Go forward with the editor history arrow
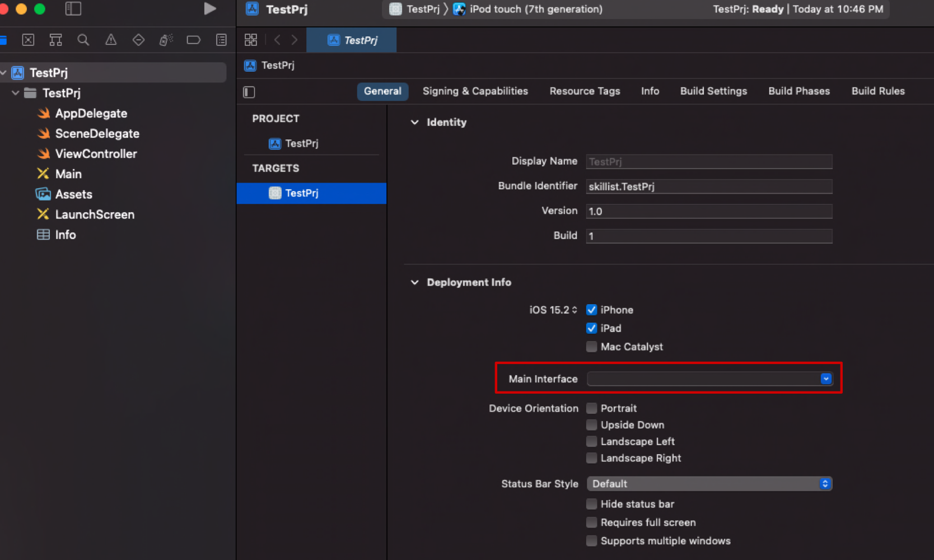 [x=295, y=40]
